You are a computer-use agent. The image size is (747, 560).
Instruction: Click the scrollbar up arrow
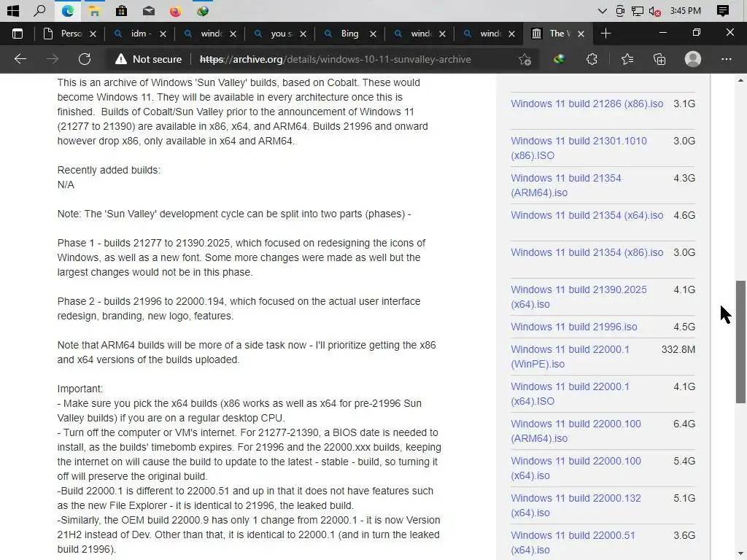click(741, 80)
